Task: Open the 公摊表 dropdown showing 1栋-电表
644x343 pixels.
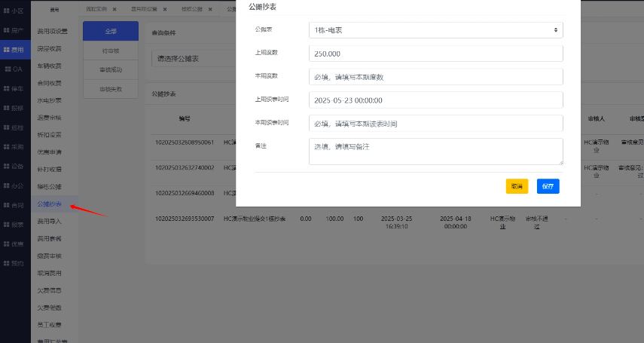Action: pos(436,30)
